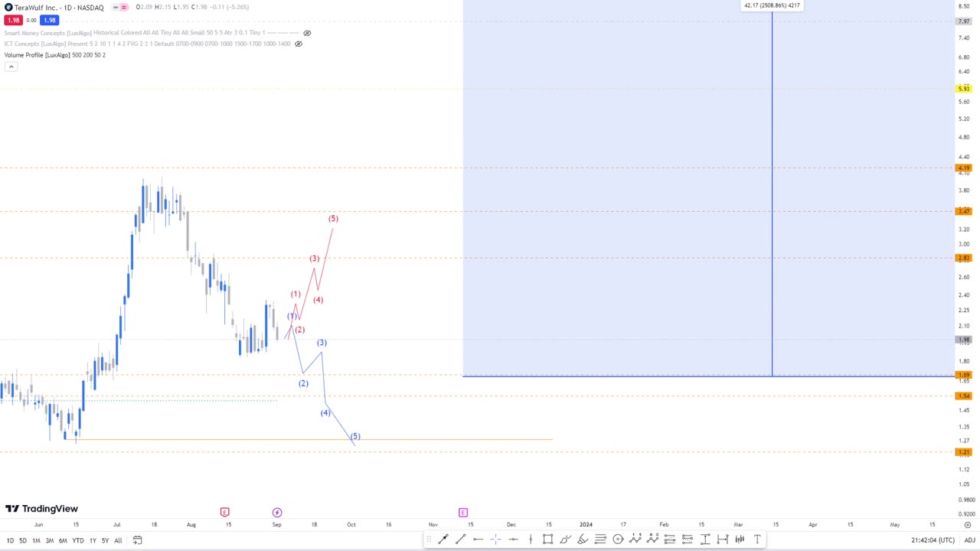Select the Trend Line drawing tool
The image size is (980, 551).
click(x=443, y=540)
